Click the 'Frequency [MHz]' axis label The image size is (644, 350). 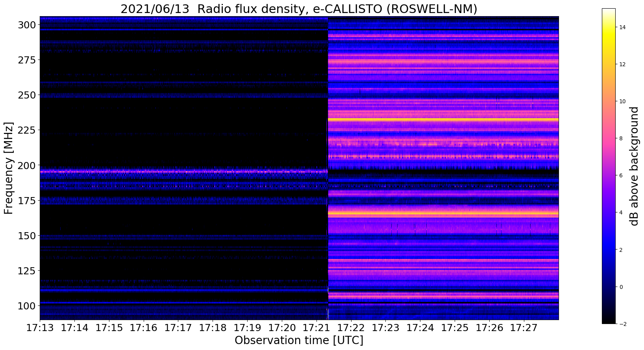[x=9, y=168]
